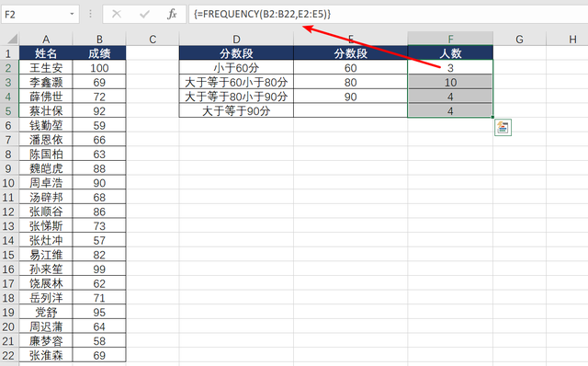This screenshot has width=588, height=366.
Task: Select the name cell 周迟蒲
Action: [46, 326]
